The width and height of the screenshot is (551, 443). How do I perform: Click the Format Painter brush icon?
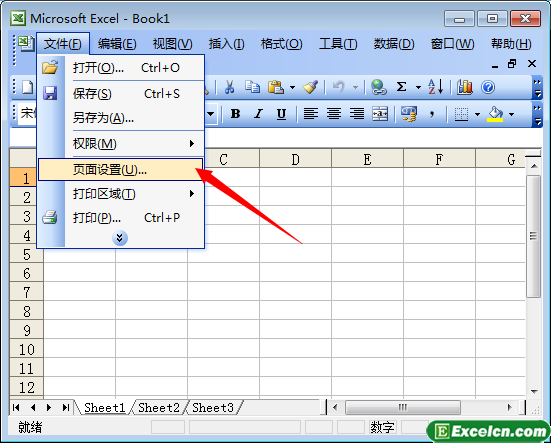pyautogui.click(x=310, y=87)
